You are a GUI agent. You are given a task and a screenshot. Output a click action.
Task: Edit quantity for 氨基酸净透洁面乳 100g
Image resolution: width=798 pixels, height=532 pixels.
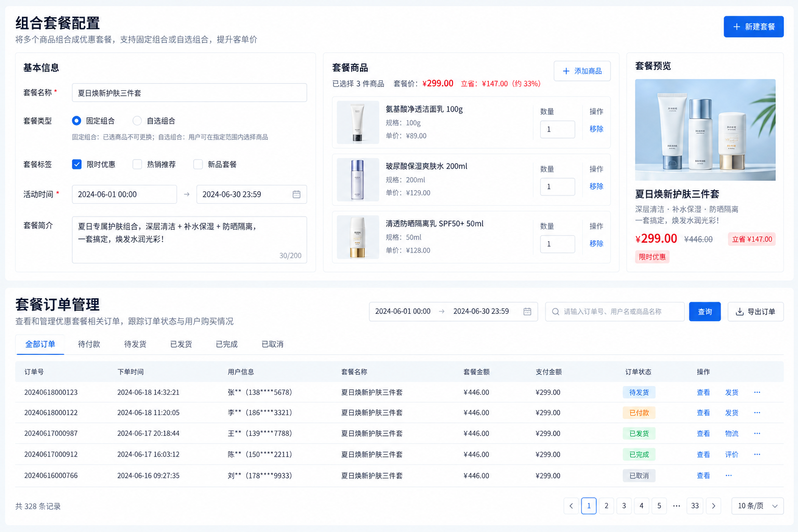click(557, 129)
